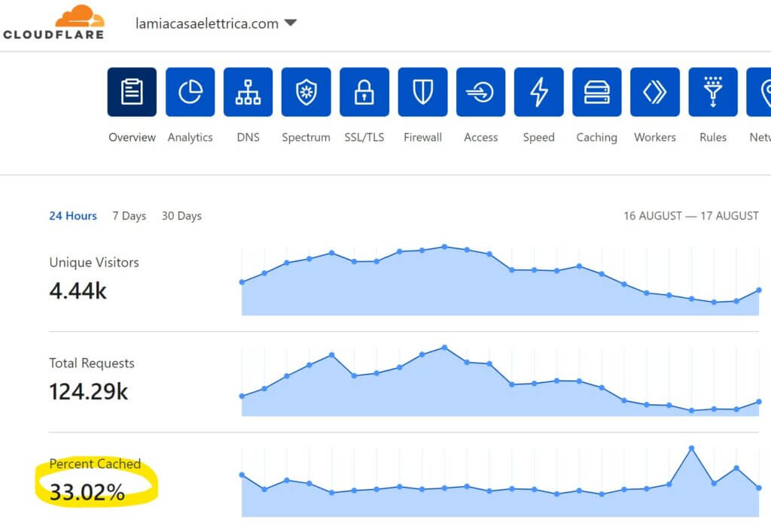Click the Cloudflare logo
Viewport: 771px width, 532px height.
click(53, 22)
